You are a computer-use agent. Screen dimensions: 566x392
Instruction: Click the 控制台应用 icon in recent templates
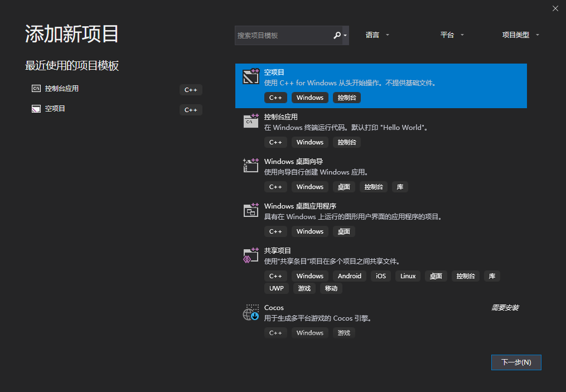[35, 90]
